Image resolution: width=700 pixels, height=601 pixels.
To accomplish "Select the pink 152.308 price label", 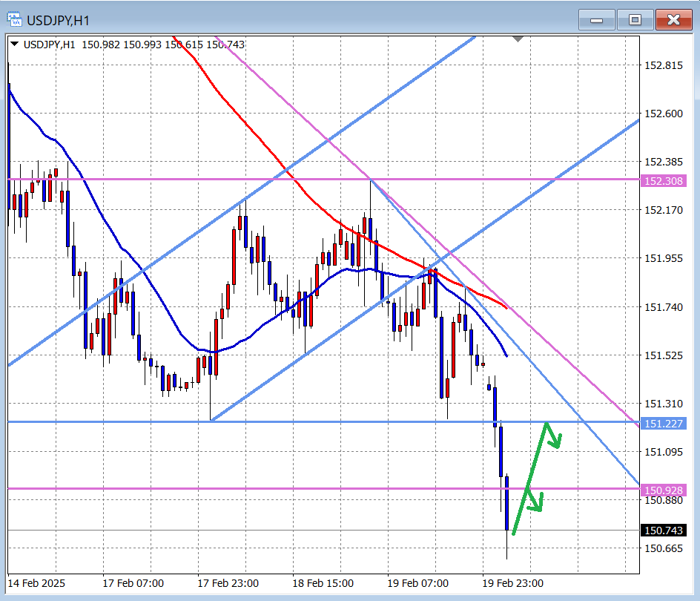I will coord(664,181).
